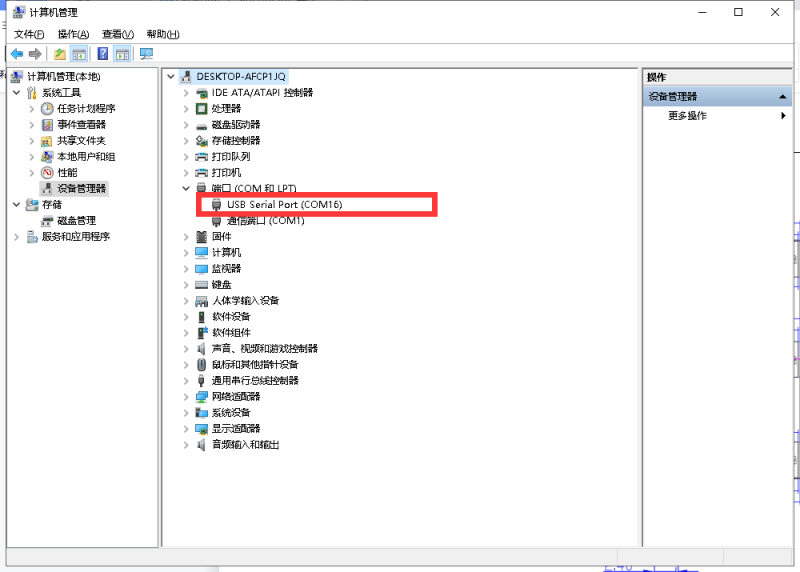Viewport: 800px width, 572px height.
Task: Collapse the 系统工具 tree node
Action: coord(17,92)
